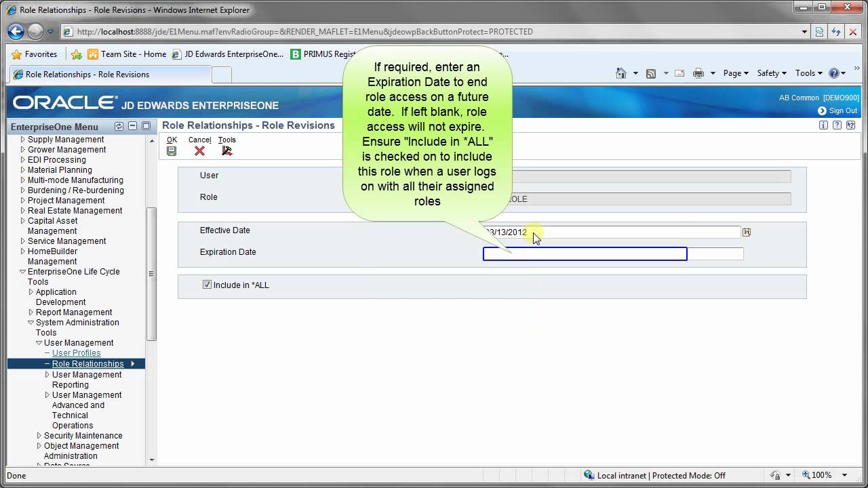Select User Management Reporting item

(x=87, y=380)
